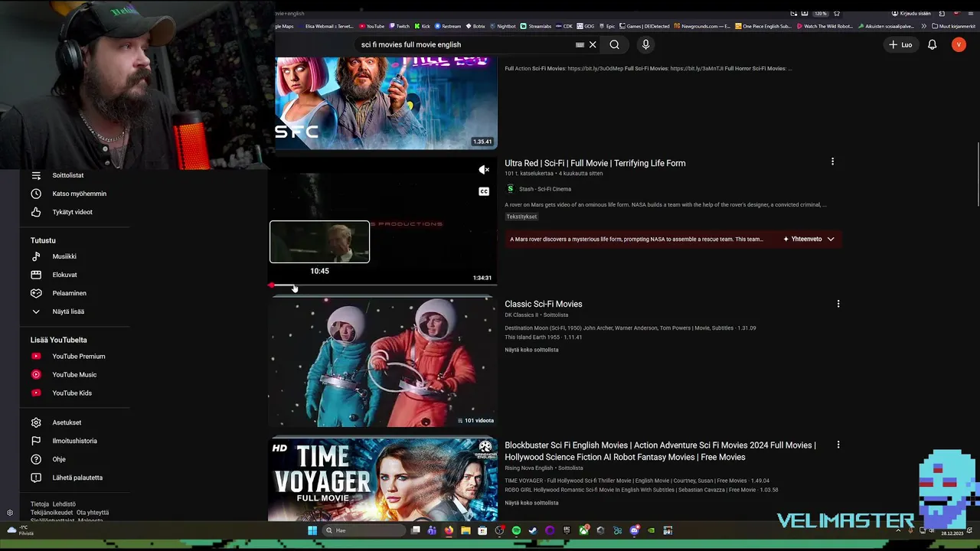Open Elokuvat under Tutustu

[x=64, y=275]
